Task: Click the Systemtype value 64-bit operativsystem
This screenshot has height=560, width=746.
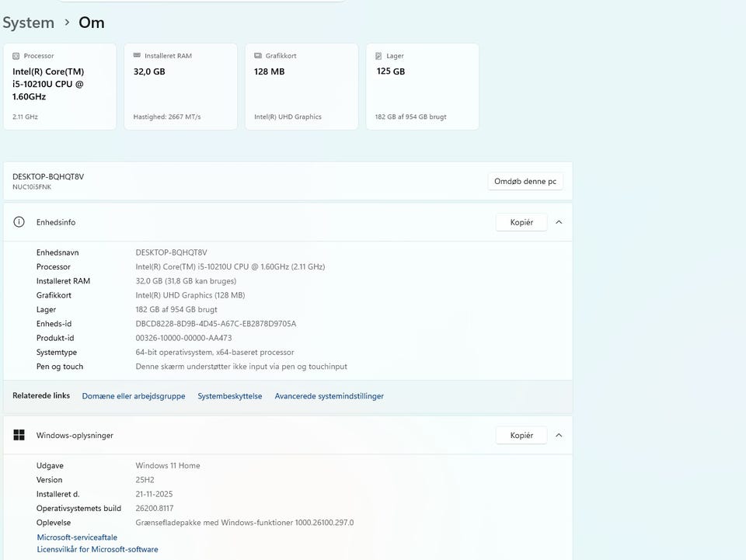Action: (x=214, y=353)
